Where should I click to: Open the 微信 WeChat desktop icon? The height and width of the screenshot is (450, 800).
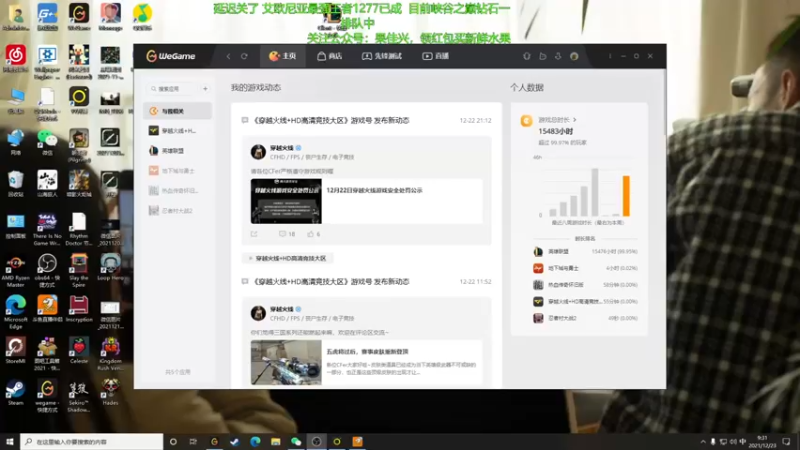coord(47,142)
